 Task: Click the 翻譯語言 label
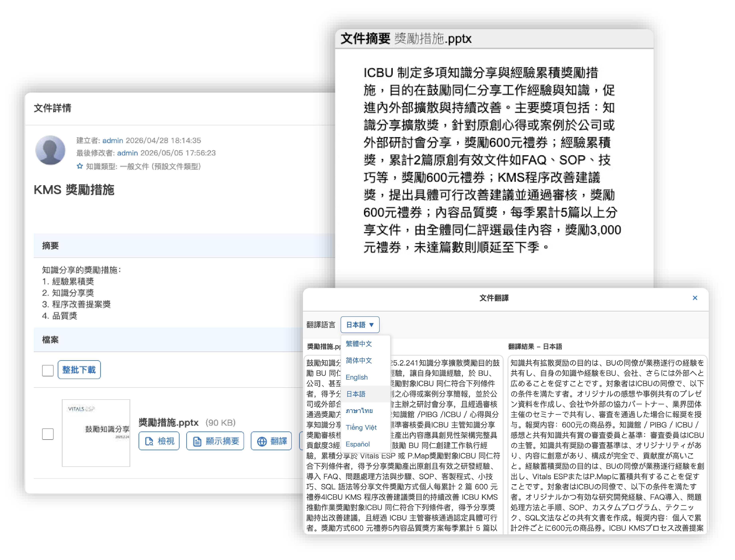321,325
